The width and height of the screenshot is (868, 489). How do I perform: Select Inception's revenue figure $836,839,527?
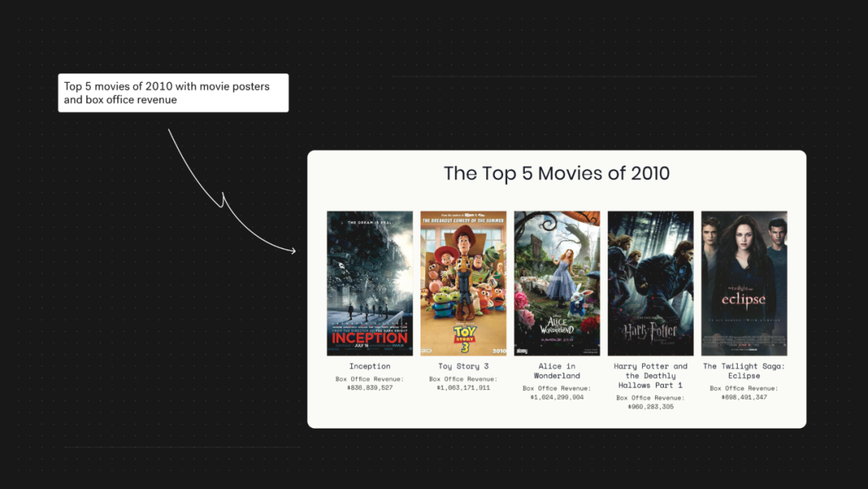(370, 388)
